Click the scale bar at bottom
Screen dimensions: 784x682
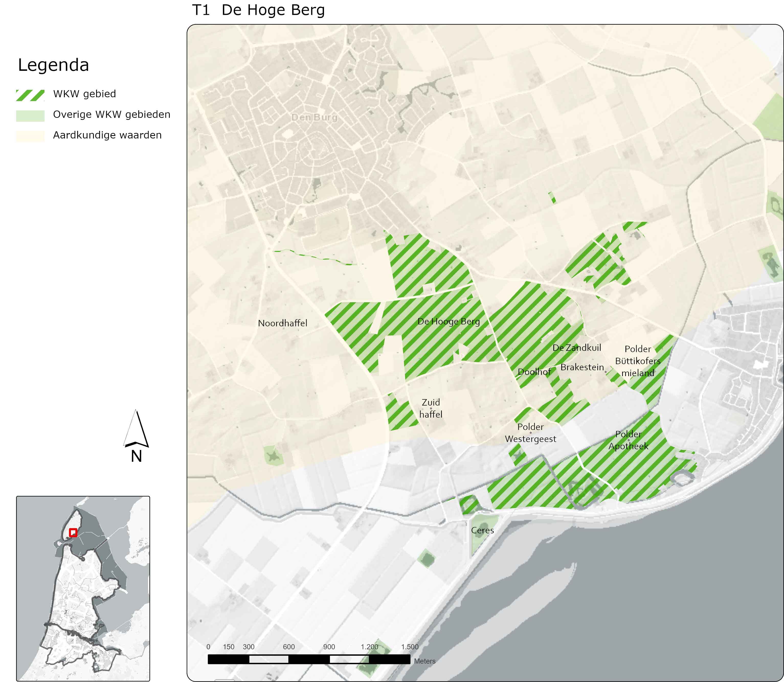pos(309,659)
